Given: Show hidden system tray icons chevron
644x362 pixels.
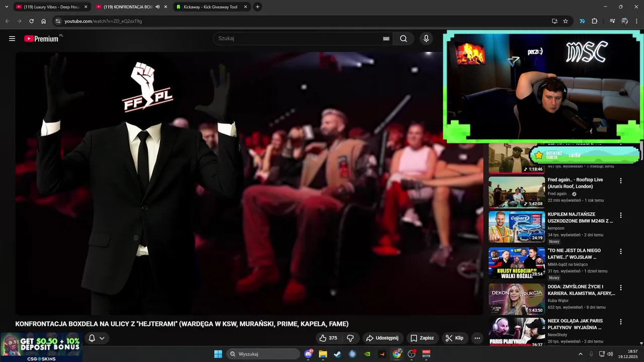Looking at the screenshot, I should [581, 354].
